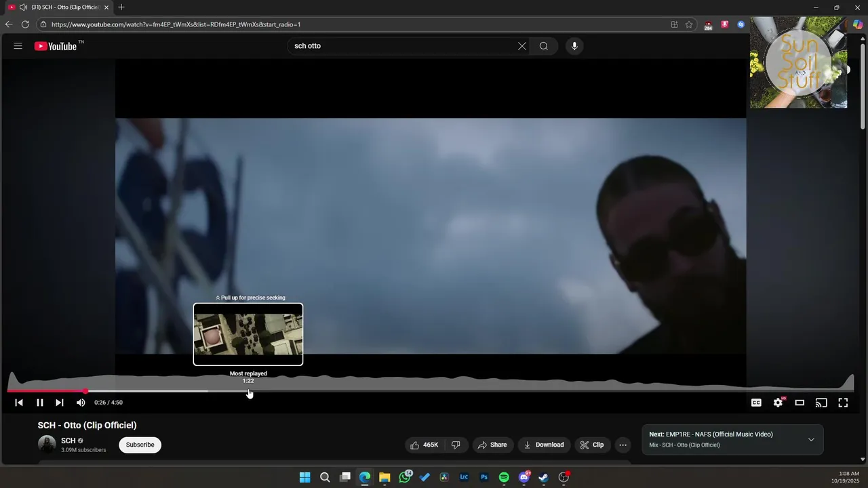Image resolution: width=868 pixels, height=488 pixels.
Task: Open WhatsApp from the taskbar
Action: click(405, 477)
